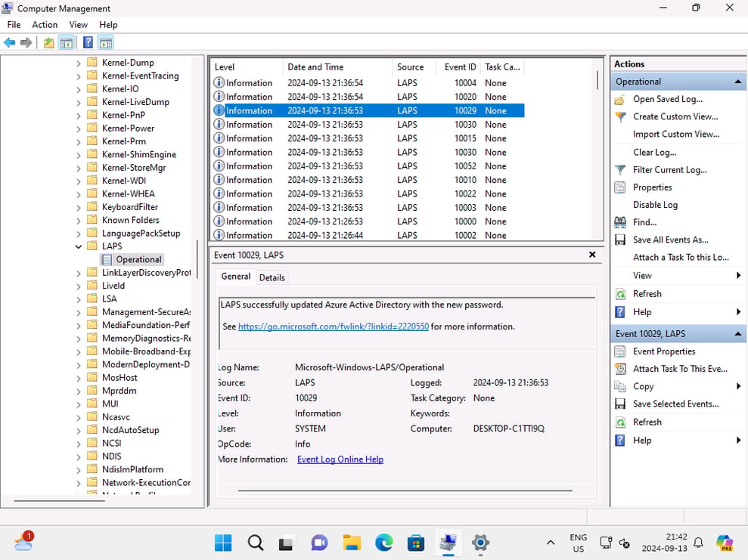The image size is (748, 560).
Task: Toggle the Show/Hide Action Pane icon
Action: [105, 43]
